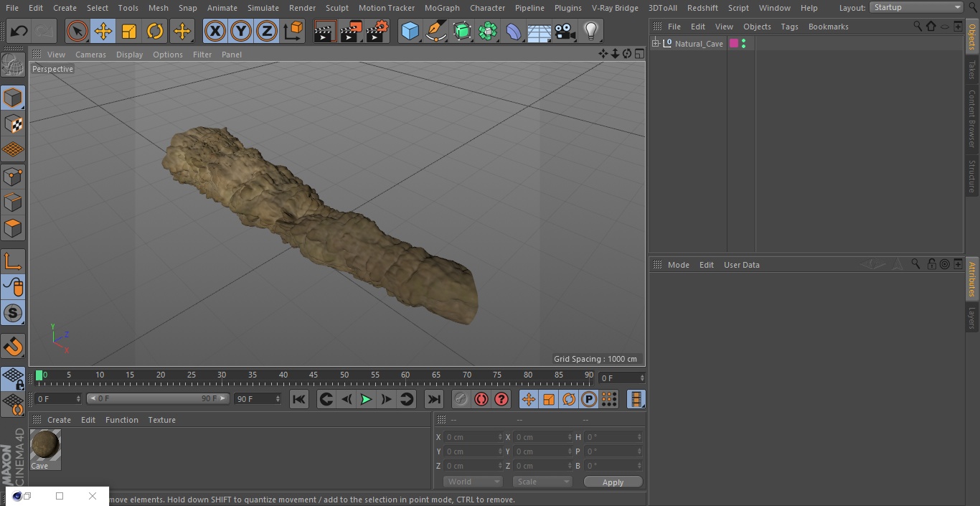Toggle Position keyframe recording

pyautogui.click(x=529, y=399)
